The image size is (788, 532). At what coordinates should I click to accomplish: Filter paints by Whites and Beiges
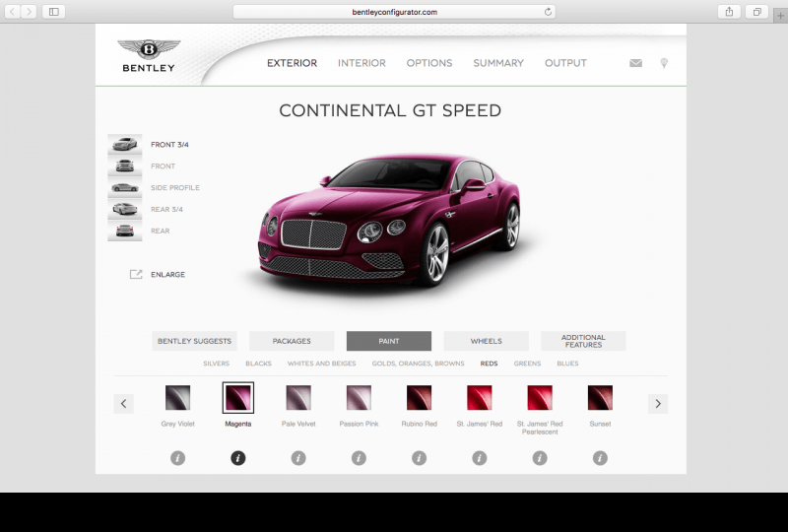[x=322, y=364]
